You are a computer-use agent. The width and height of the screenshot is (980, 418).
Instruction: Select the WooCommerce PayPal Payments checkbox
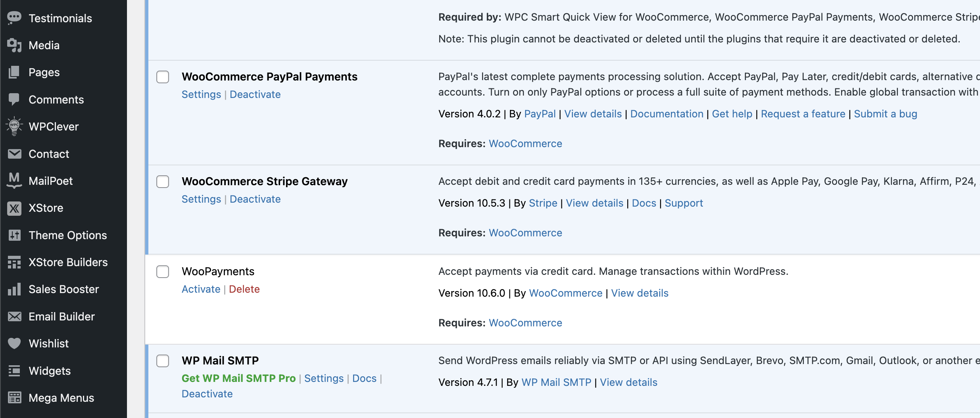(x=163, y=77)
